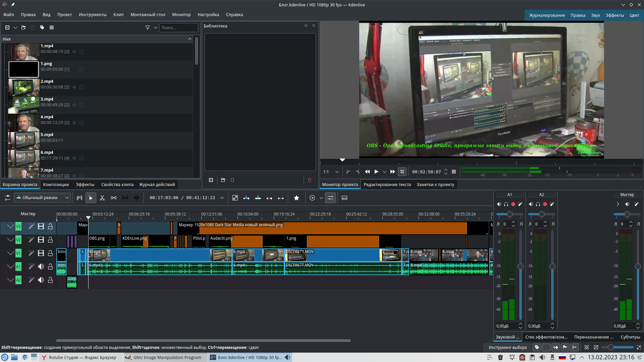644x362 pixels.
Task: Click the favorite effects star icon
Action: click(297, 198)
